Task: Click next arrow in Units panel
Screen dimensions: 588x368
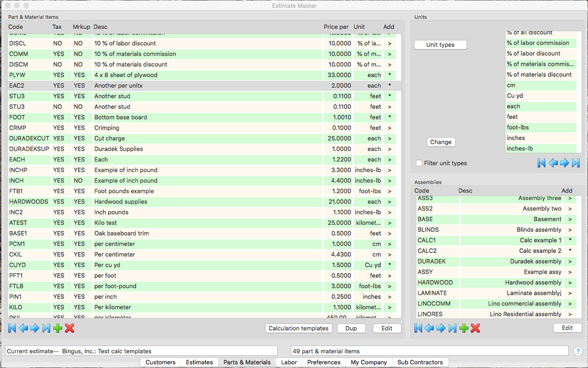Action: [564, 163]
